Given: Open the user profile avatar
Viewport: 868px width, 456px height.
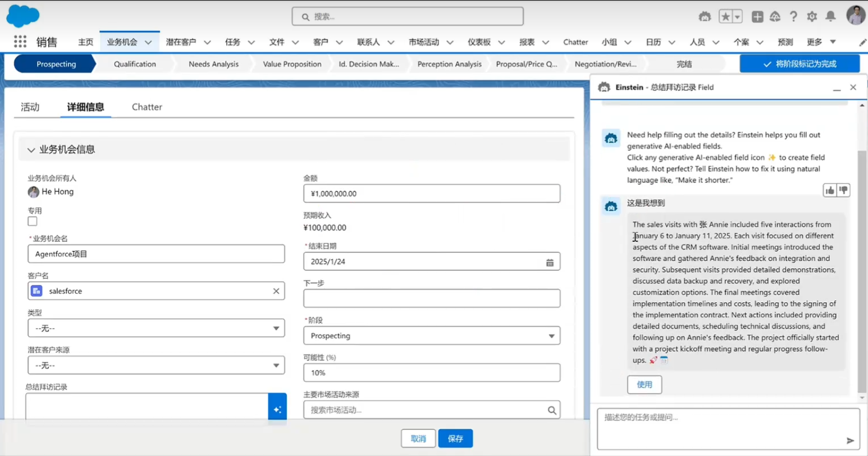Looking at the screenshot, I should [x=855, y=16].
